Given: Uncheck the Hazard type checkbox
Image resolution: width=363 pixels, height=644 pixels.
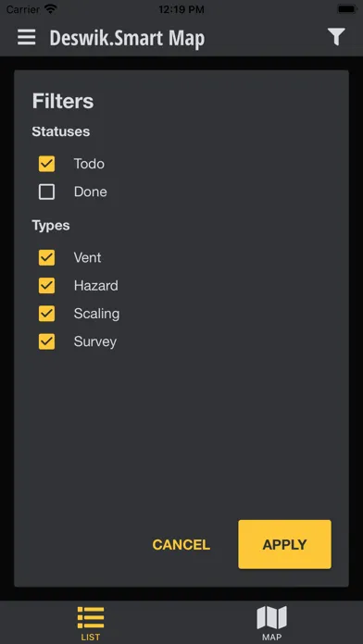Looking at the screenshot, I should click(46, 285).
